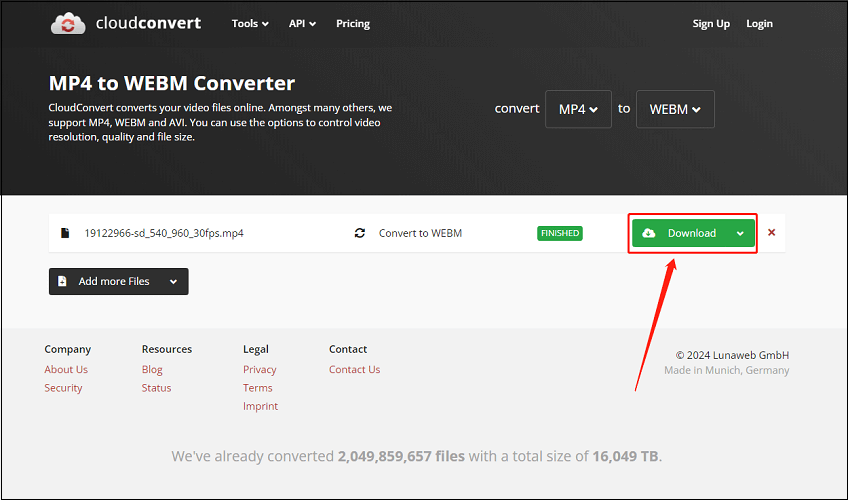Click the Resources footer heading
This screenshot has width=848, height=500.
167,349
